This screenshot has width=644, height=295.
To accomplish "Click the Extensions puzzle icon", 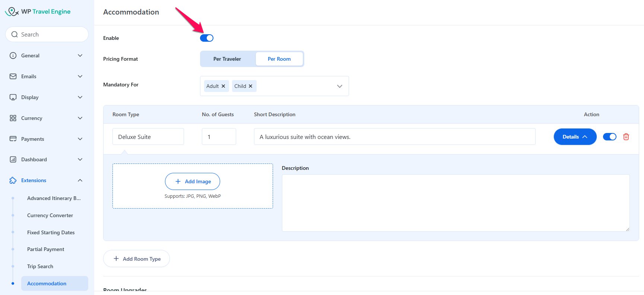I will click(x=13, y=180).
